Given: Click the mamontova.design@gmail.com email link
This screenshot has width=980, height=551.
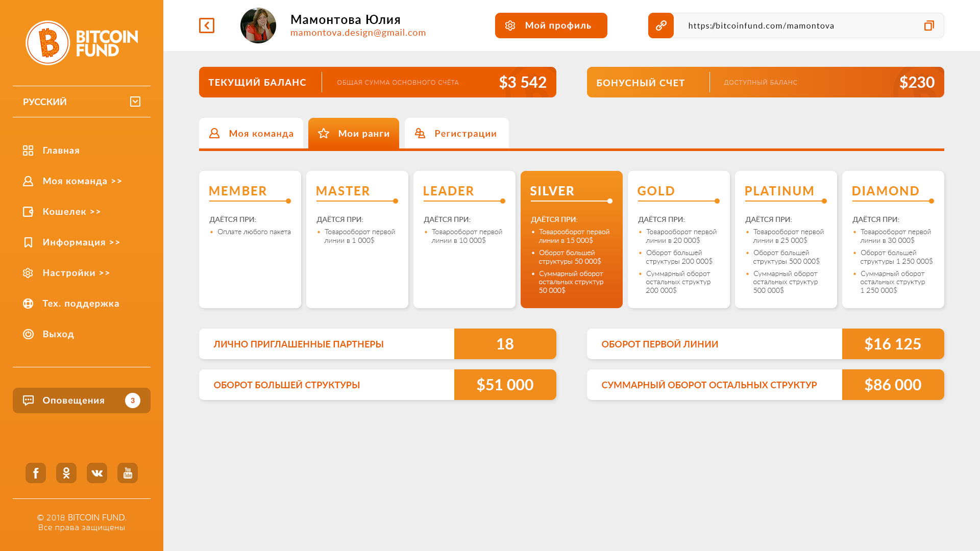Looking at the screenshot, I should click(358, 33).
